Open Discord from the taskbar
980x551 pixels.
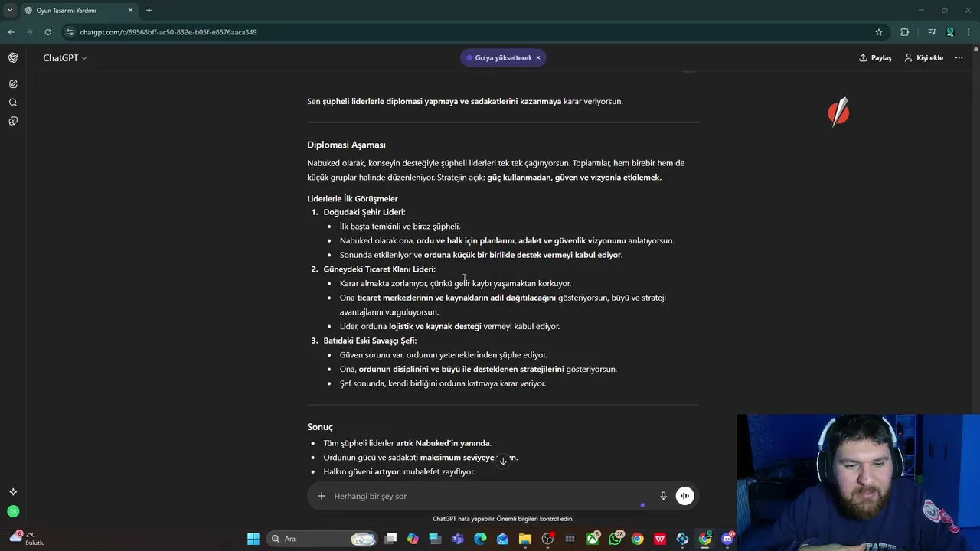(x=727, y=539)
